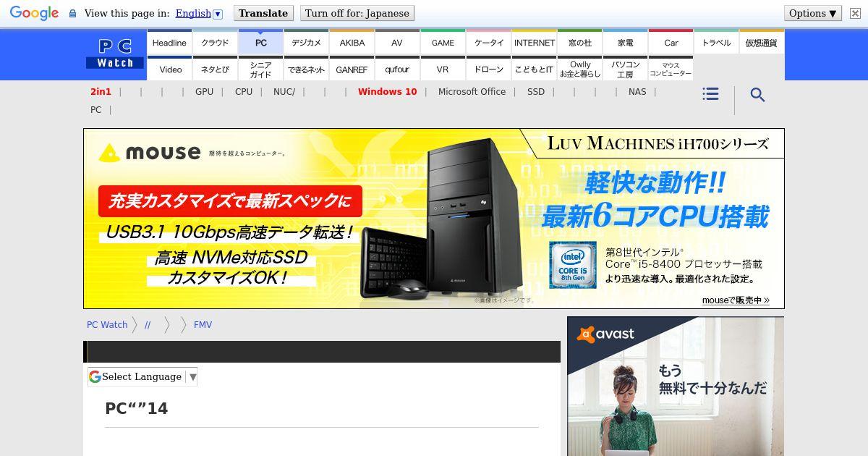Open the ネタとぴ tab

pos(215,69)
